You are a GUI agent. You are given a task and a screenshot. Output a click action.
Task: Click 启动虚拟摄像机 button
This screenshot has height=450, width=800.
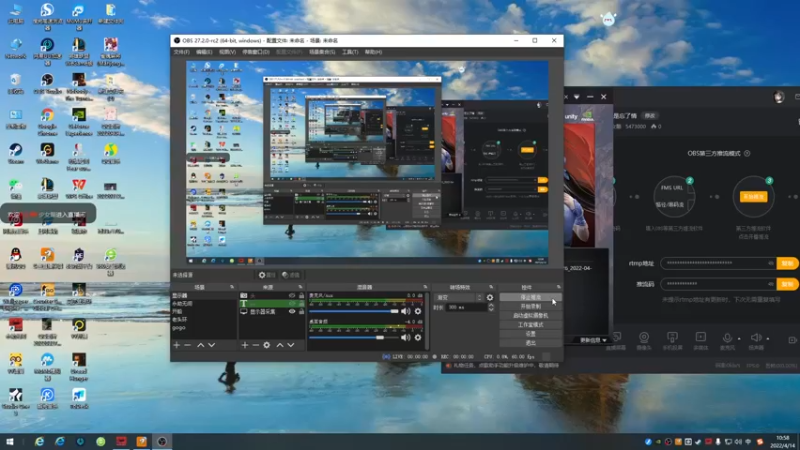coord(531,316)
